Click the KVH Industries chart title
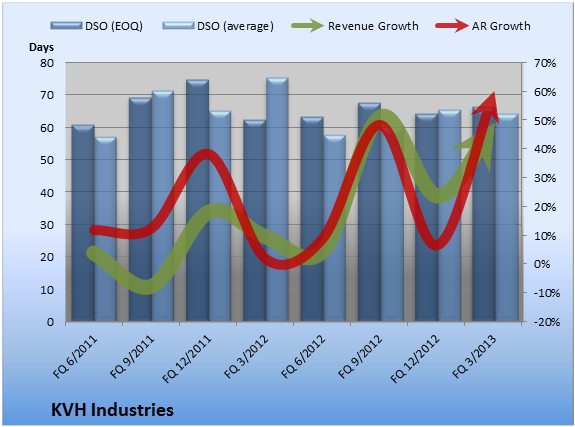The width and height of the screenshot is (575, 427). (112, 410)
